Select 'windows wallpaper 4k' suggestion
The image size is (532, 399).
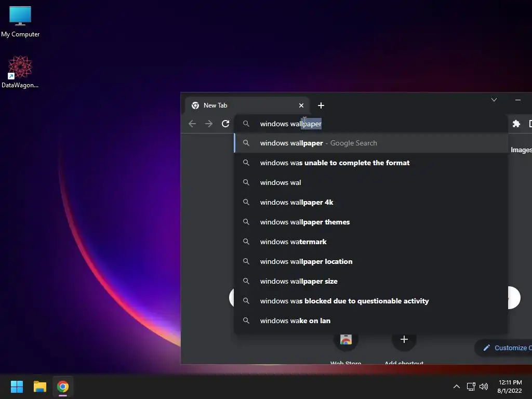371,202
